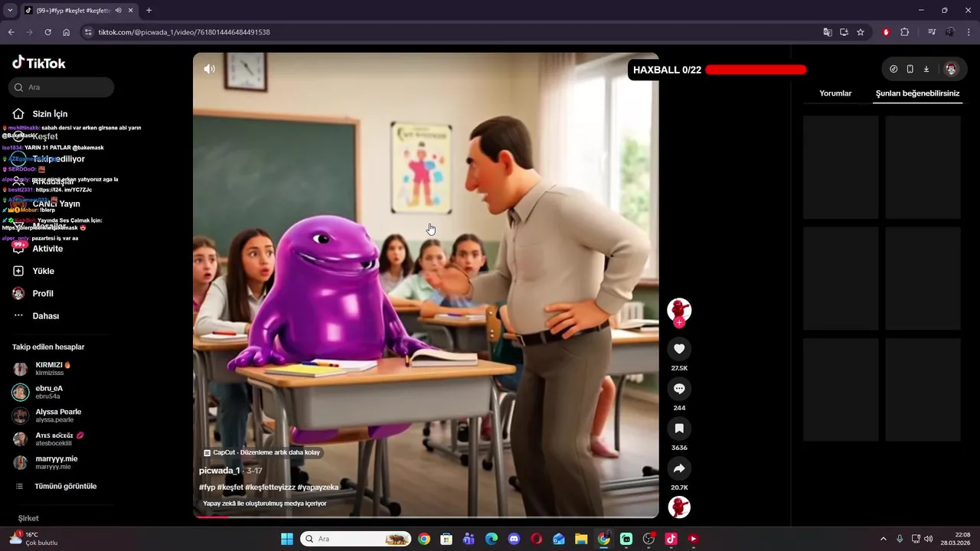Switch to Şunları beğenebilirsiniz tab
Image resolution: width=980 pixels, height=551 pixels.
pos(917,93)
